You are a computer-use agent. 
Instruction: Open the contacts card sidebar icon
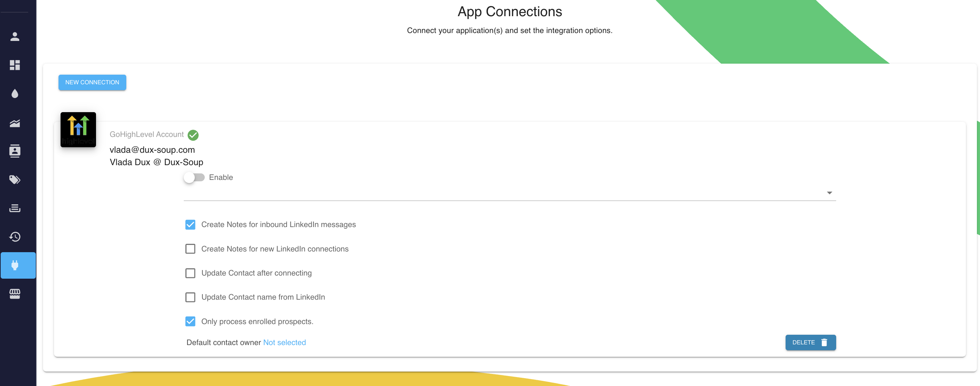pyautogui.click(x=15, y=151)
